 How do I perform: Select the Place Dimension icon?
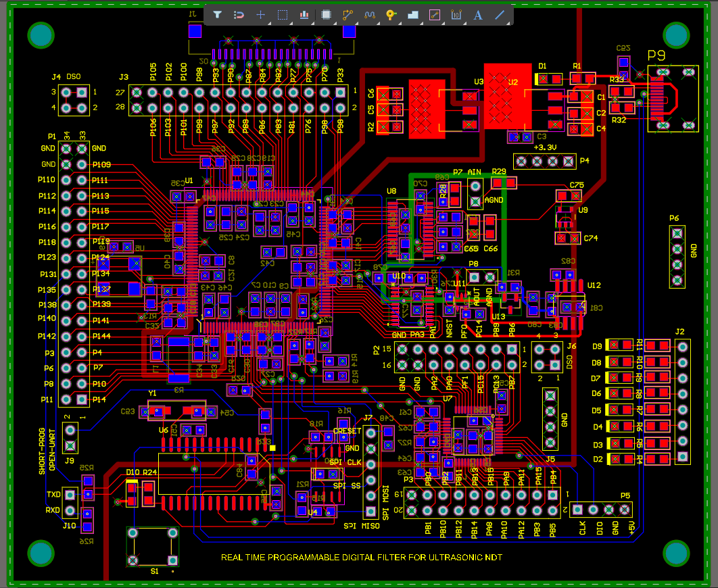coord(456,14)
